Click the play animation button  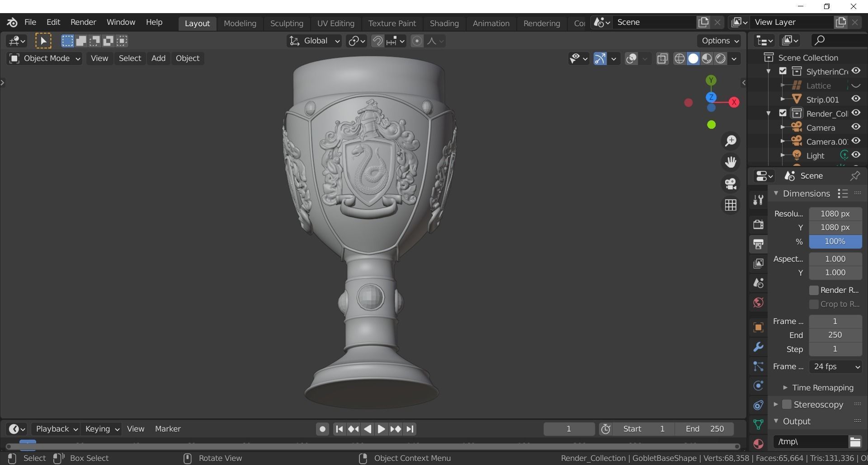[381, 429]
